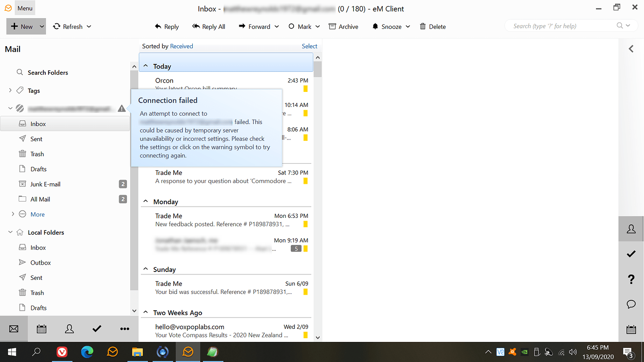Refresh all mail folders
Screen dimensions: 644x362
(68, 27)
